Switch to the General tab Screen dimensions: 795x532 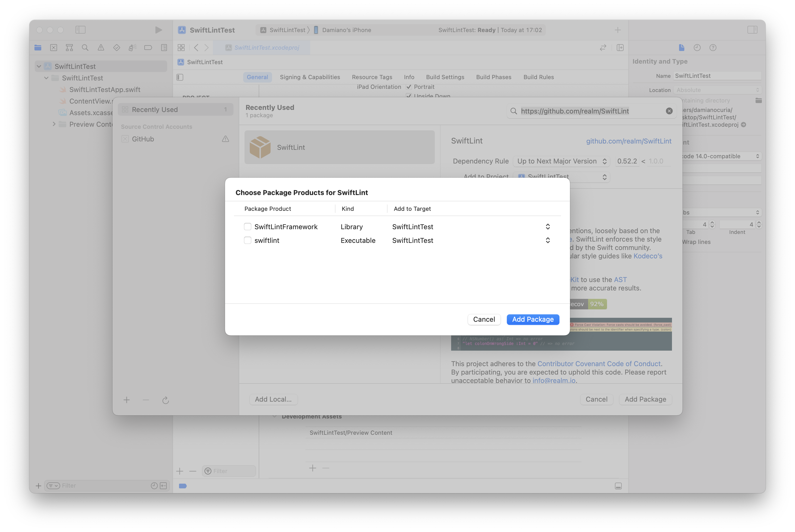click(257, 77)
